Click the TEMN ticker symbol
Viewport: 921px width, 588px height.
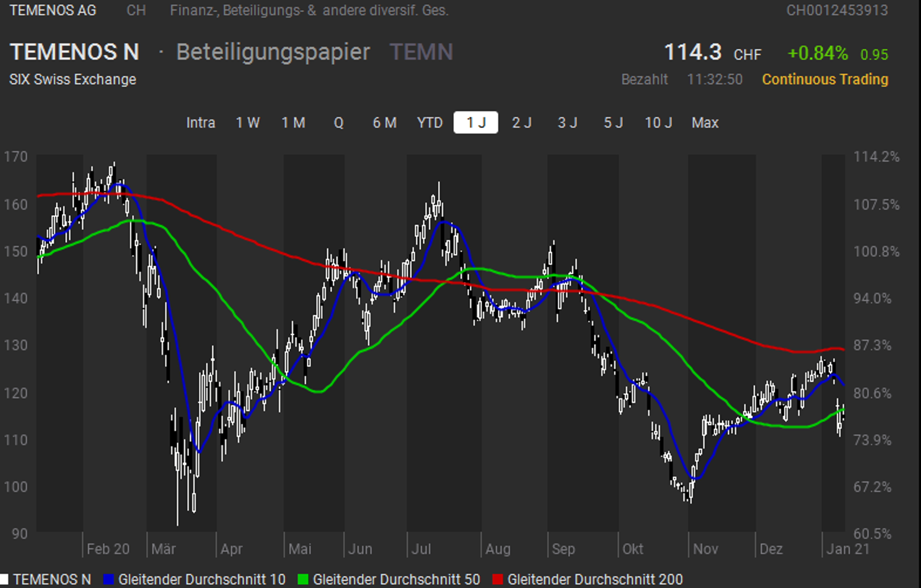(x=421, y=52)
